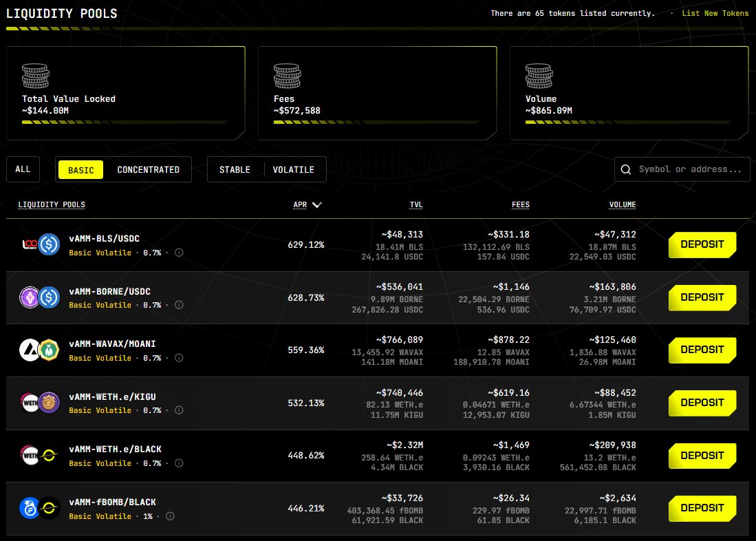Click the vAMM-WETH.e/BLACK pool name
The width and height of the screenshot is (756, 541).
tap(116, 449)
